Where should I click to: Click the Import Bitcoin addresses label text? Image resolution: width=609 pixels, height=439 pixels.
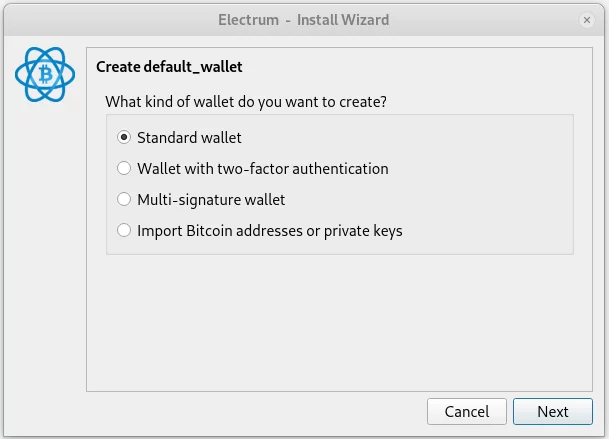tap(270, 231)
